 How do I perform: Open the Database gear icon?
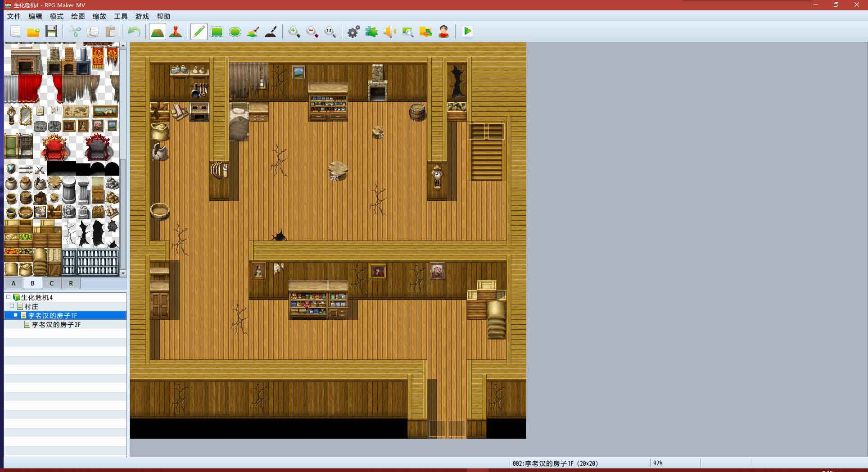coord(353,32)
